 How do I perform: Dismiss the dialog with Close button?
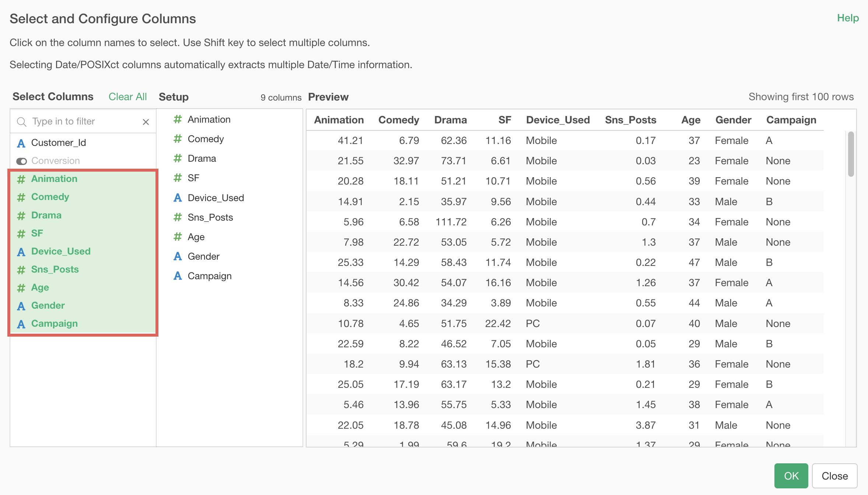click(835, 476)
